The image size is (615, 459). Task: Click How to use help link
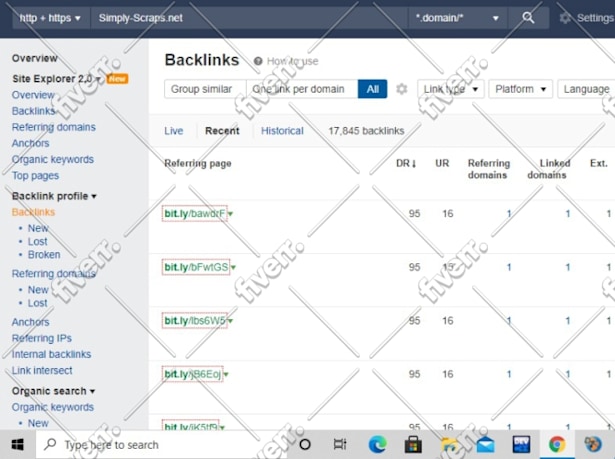(x=293, y=61)
